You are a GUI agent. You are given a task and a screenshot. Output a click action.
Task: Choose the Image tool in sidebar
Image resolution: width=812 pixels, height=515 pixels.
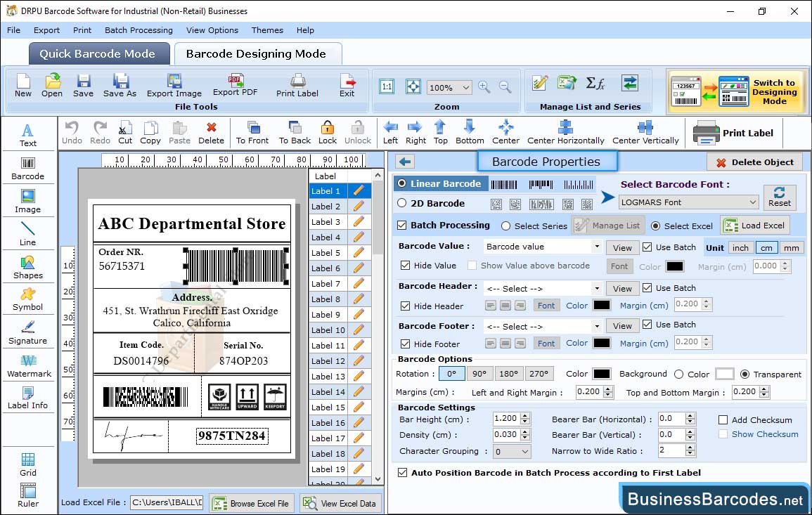tap(28, 202)
